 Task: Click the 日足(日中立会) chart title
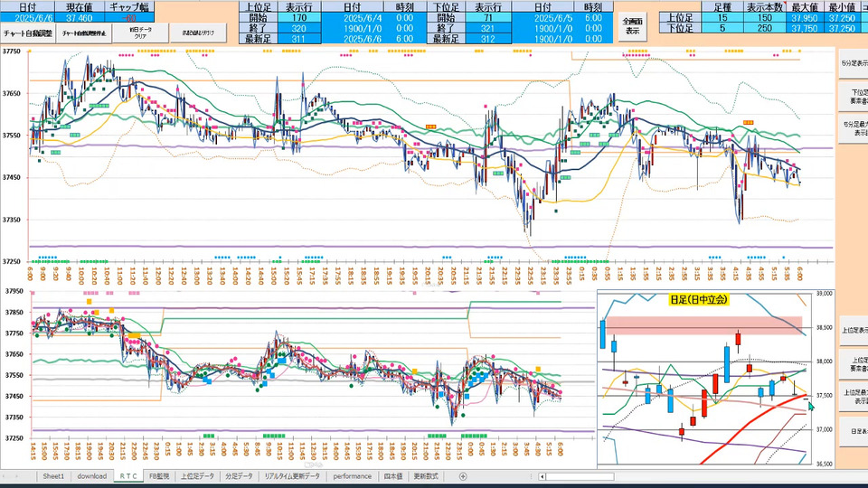(x=699, y=300)
